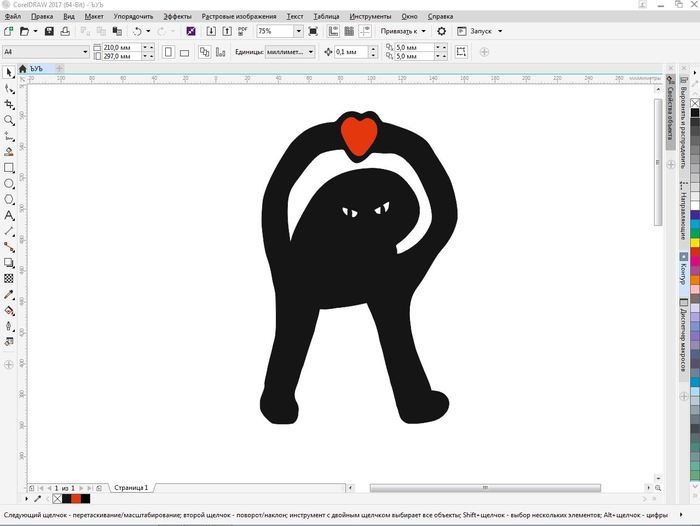Screen dimensions: 700x526
Task: Select the Rectangle tool
Action: pyautogui.click(x=9, y=168)
